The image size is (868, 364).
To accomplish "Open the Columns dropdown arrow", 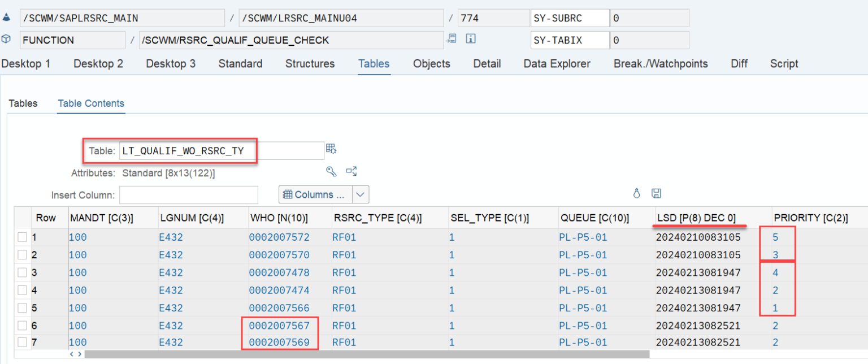I will pos(361,194).
